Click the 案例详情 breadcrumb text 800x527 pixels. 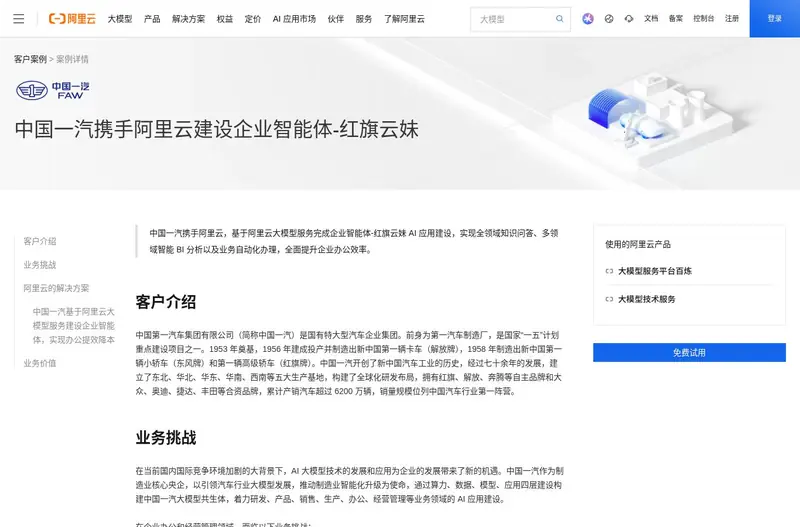click(72, 59)
